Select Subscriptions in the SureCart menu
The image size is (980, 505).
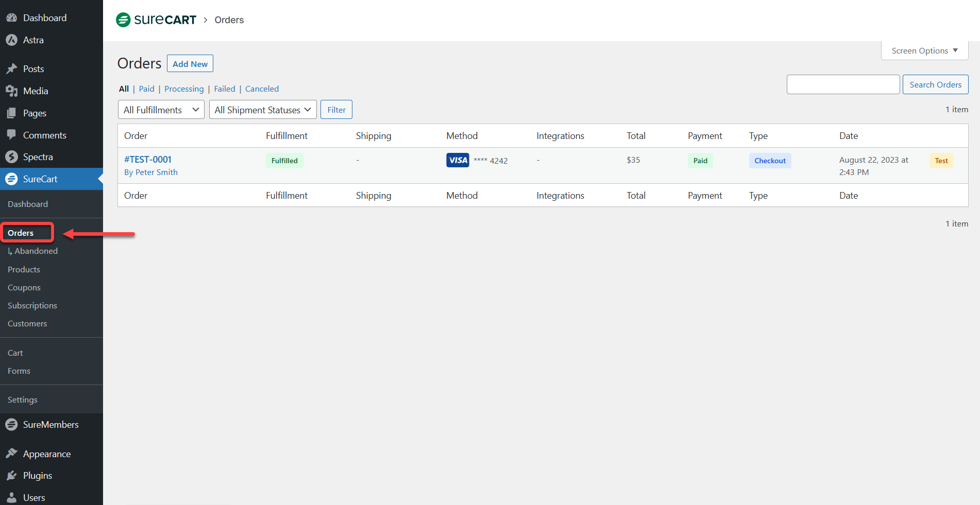click(32, 306)
